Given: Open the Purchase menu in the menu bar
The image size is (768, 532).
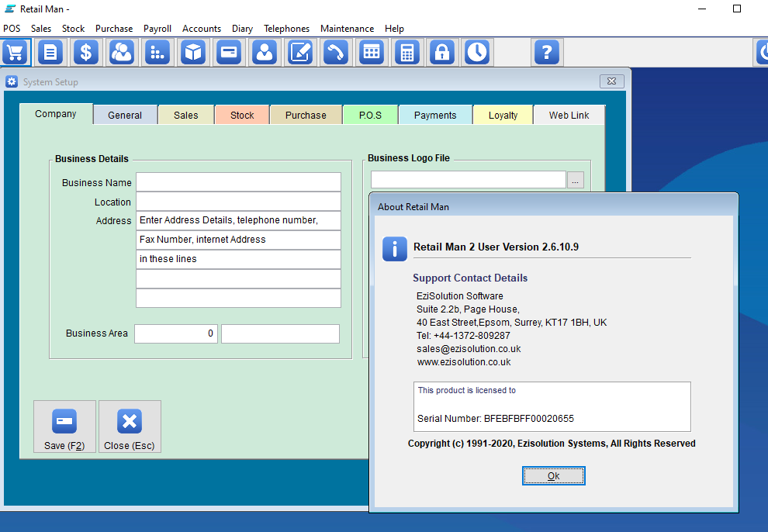Looking at the screenshot, I should 114,29.
